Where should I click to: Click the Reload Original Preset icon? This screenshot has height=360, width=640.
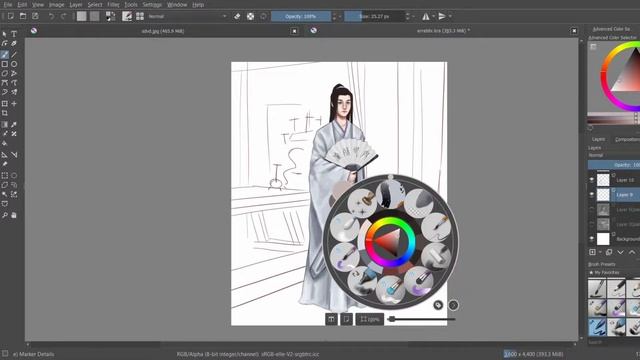[264, 16]
